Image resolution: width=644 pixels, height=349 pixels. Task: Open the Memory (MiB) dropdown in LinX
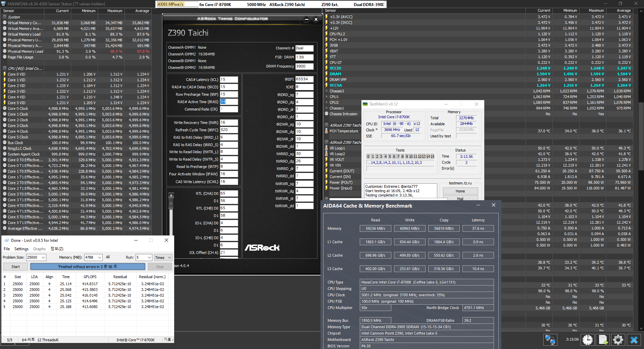tap(100, 257)
